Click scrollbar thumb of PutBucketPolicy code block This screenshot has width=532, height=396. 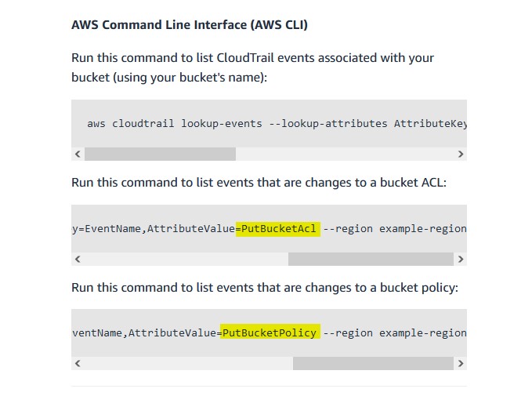pos(372,364)
